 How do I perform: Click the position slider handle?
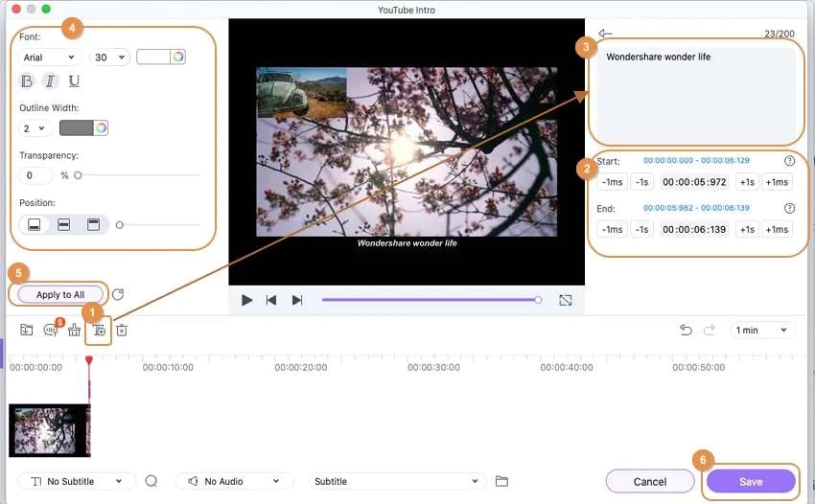click(120, 225)
